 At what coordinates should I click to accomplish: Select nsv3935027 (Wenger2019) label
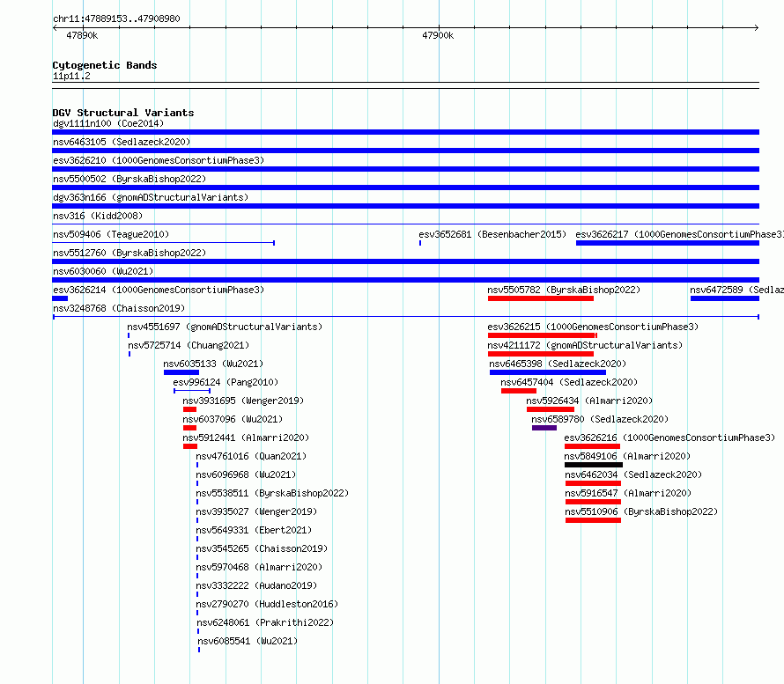click(x=256, y=511)
